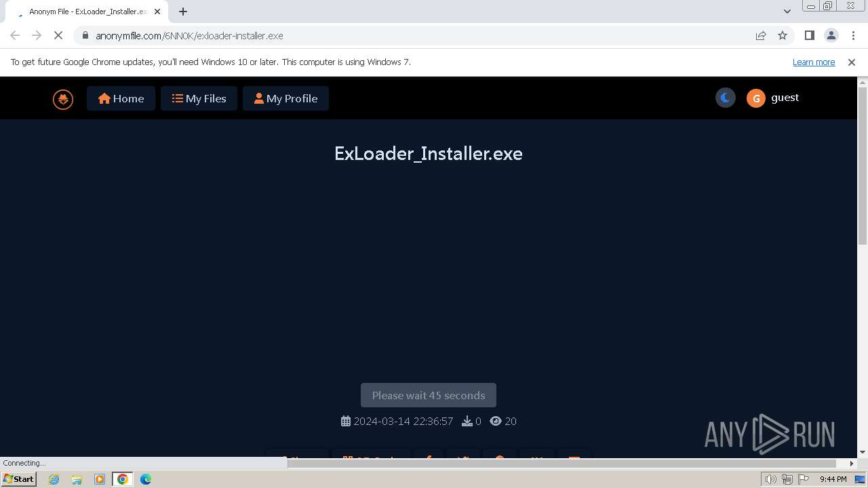The width and height of the screenshot is (868, 488).
Task: Open the Chrome profile menu
Action: pyautogui.click(x=831, y=35)
